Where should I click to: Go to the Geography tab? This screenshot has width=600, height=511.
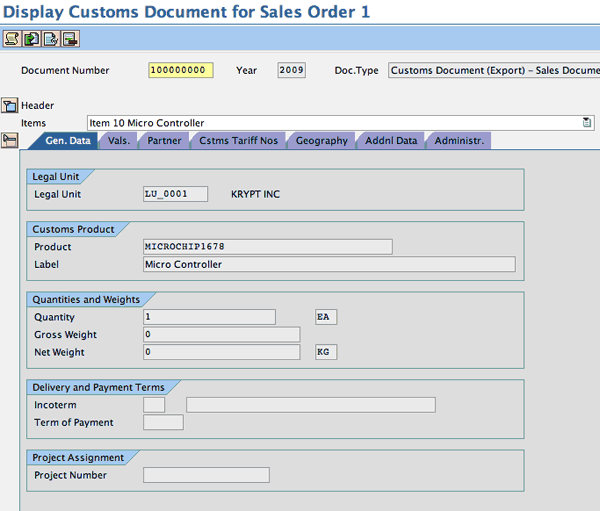[321, 141]
